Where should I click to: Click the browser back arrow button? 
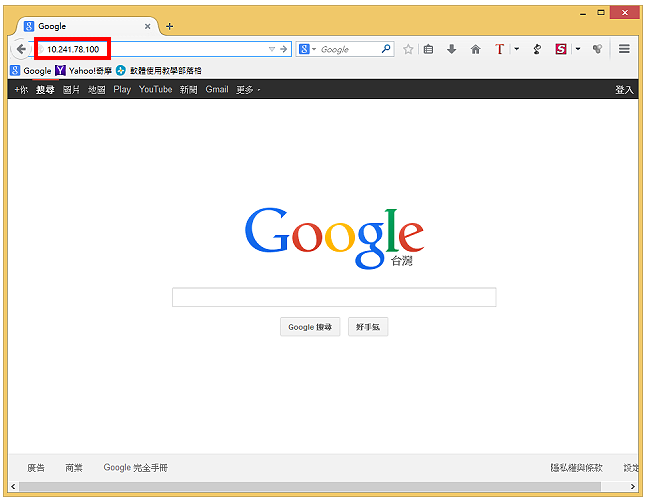pos(21,49)
